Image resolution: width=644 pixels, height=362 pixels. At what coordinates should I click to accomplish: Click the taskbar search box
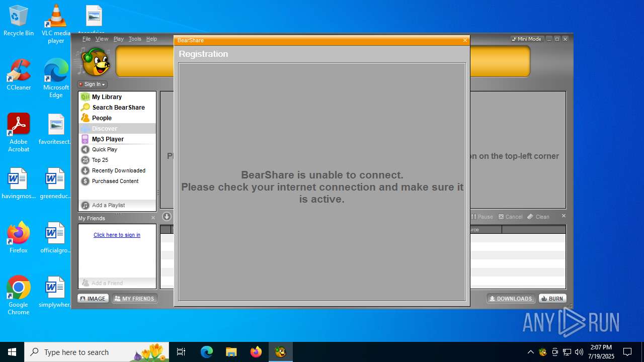pos(96,352)
